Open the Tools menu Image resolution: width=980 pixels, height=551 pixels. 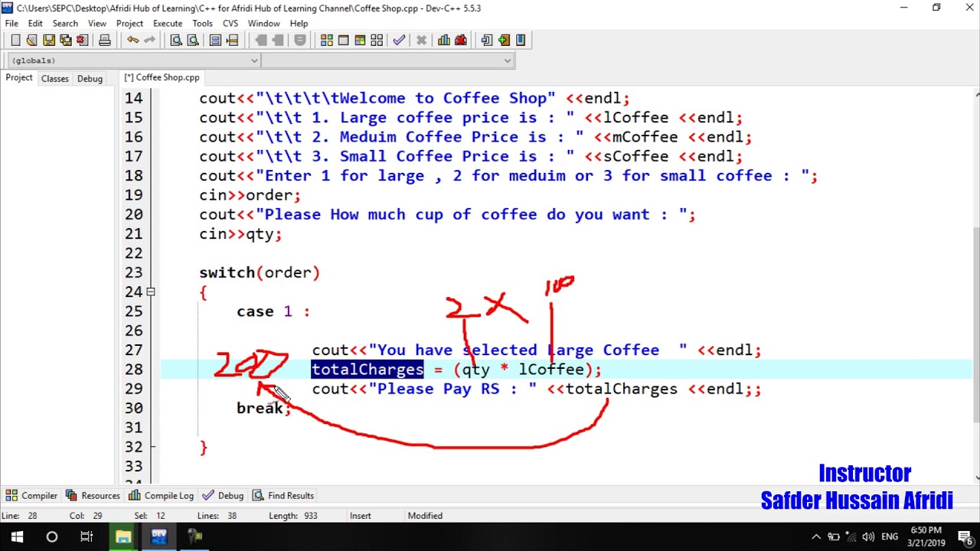203,24
